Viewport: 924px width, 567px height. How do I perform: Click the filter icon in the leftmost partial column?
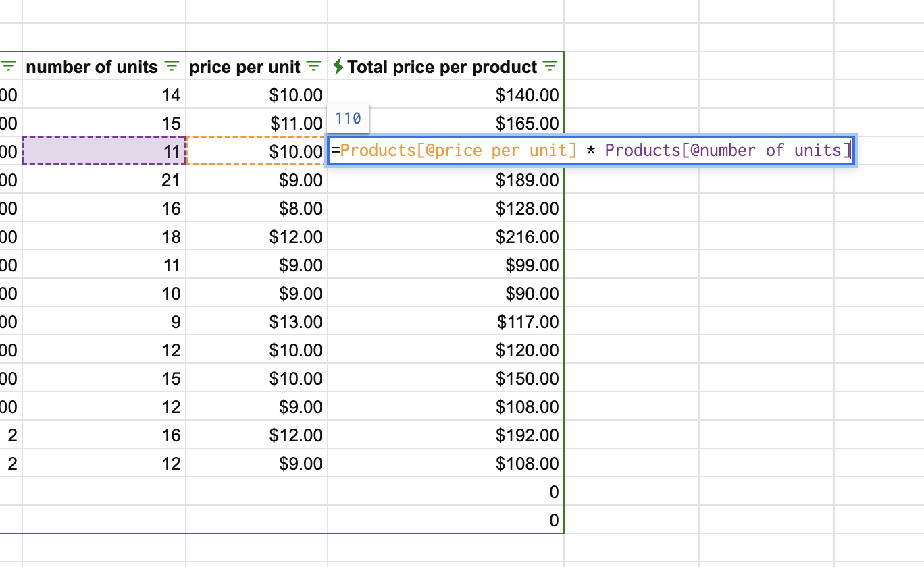9,66
